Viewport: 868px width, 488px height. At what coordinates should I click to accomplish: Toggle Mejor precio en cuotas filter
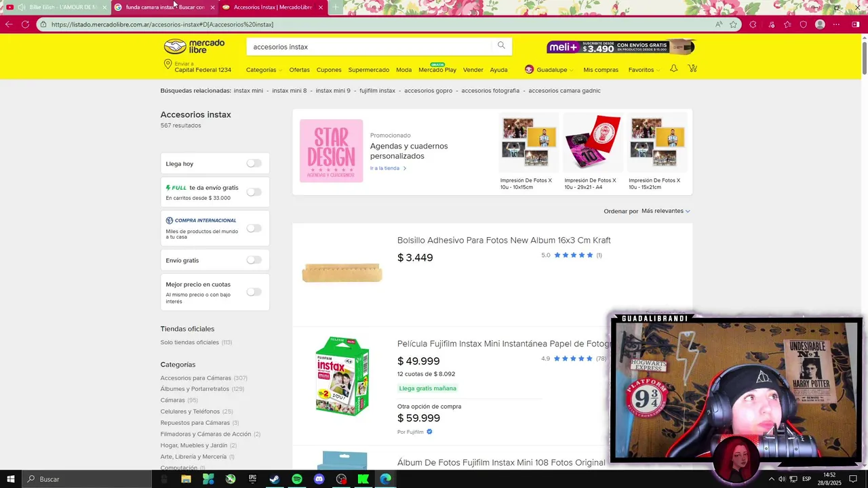coord(254,291)
